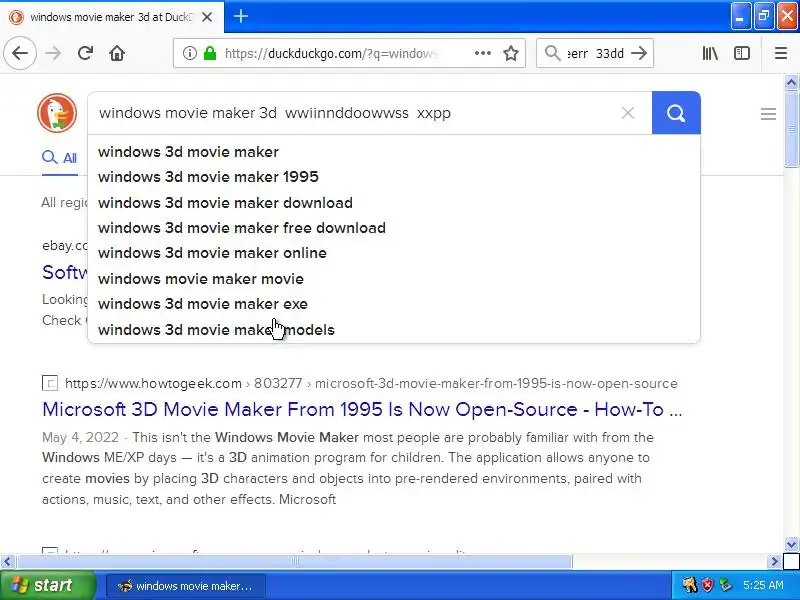Reload the current page
The image size is (800, 600).
[85, 53]
